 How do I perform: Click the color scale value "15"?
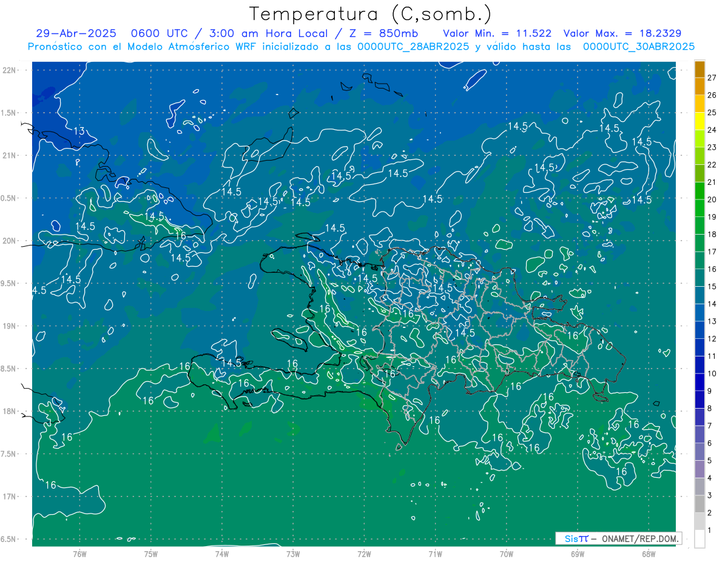712,286
